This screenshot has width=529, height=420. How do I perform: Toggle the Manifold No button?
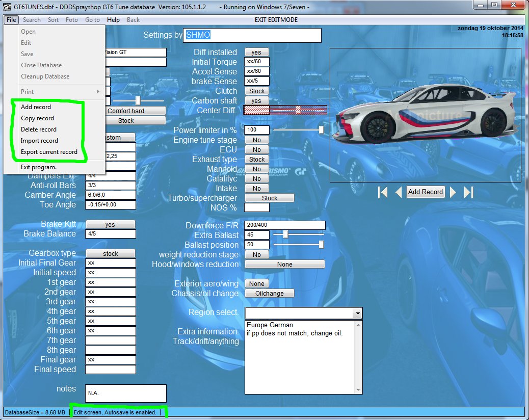[x=257, y=169]
